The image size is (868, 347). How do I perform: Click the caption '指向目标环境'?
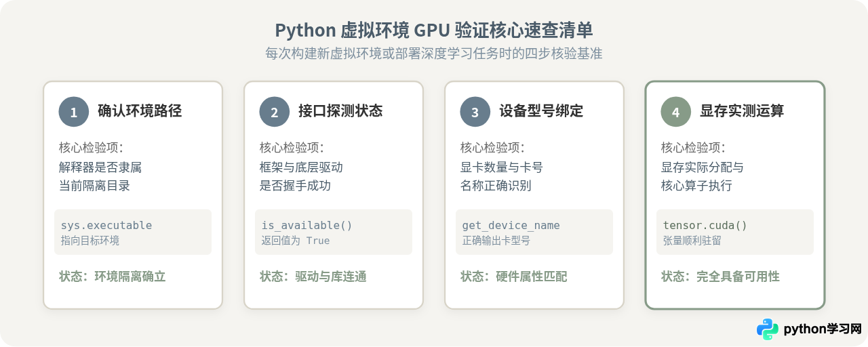pyautogui.click(x=90, y=241)
